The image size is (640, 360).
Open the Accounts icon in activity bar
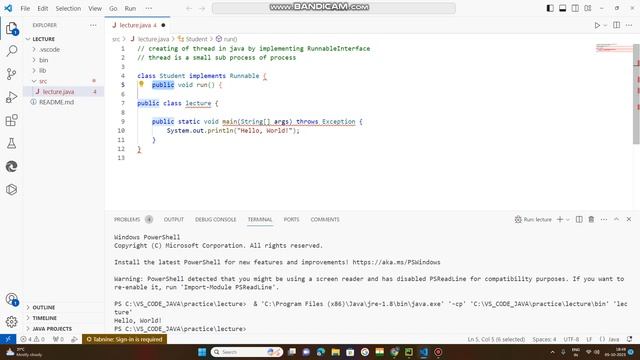[x=11, y=299]
